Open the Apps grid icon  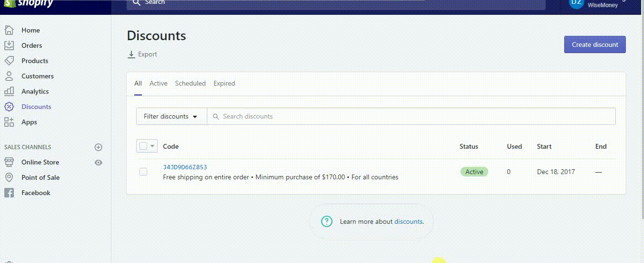pyautogui.click(x=9, y=122)
